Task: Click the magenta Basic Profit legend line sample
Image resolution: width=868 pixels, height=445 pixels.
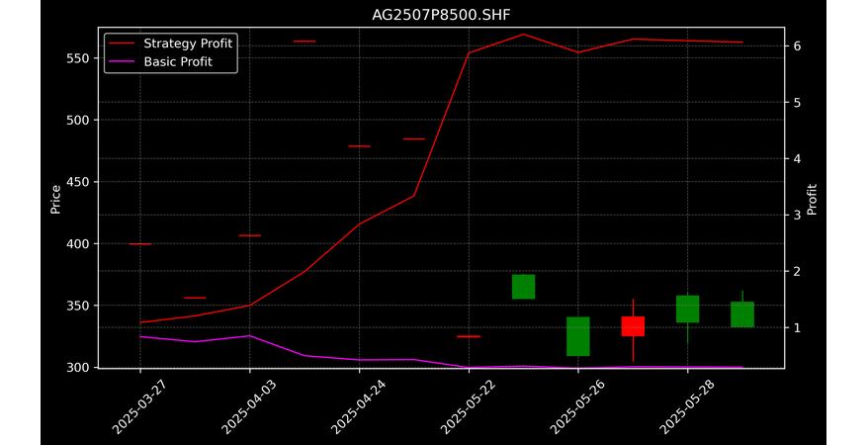Action: 122,61
